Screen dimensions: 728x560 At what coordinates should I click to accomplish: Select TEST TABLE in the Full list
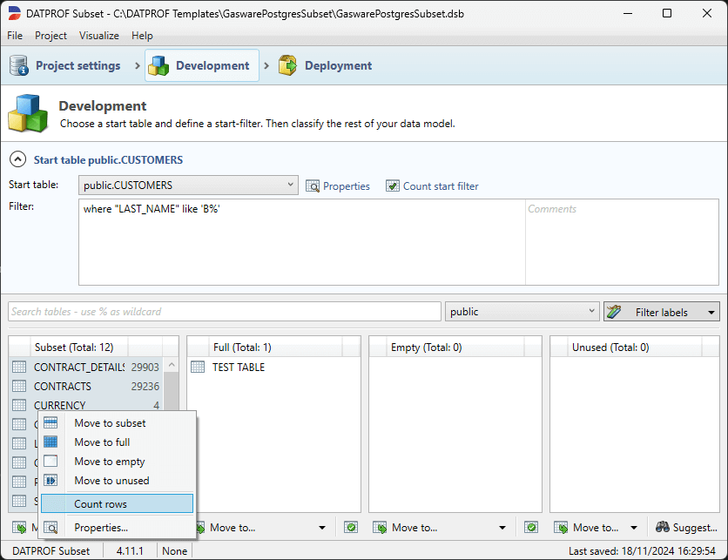pos(238,368)
